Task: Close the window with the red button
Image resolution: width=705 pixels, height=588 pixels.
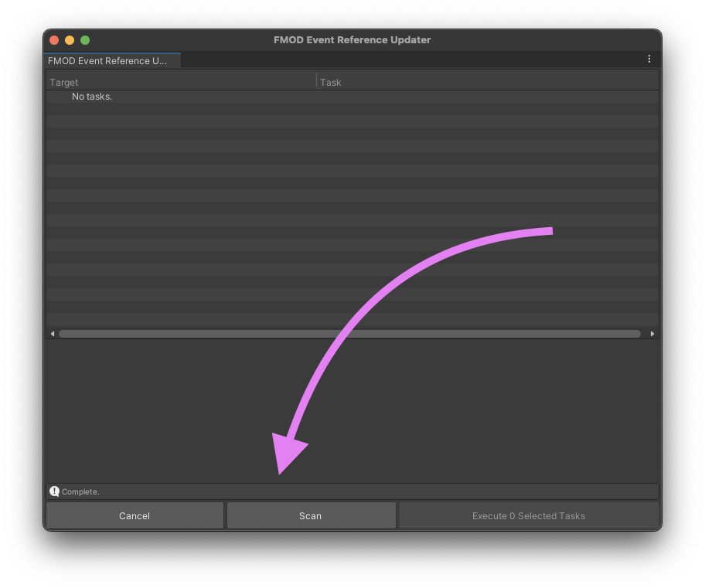Action: 54,40
